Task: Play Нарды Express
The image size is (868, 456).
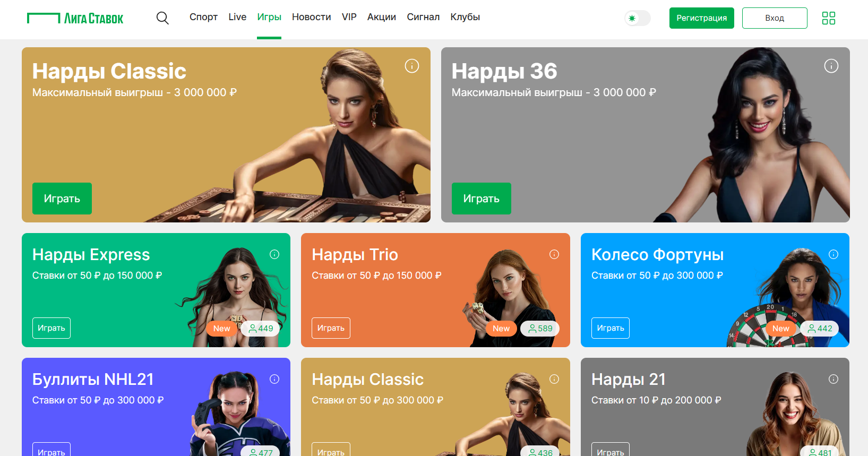Action: (x=51, y=328)
